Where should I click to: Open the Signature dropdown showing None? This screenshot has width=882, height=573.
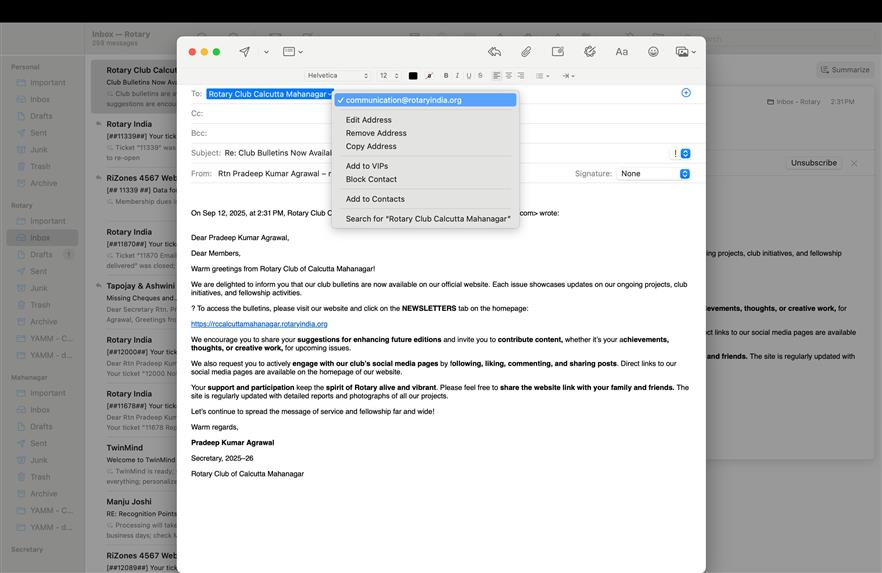tap(654, 174)
